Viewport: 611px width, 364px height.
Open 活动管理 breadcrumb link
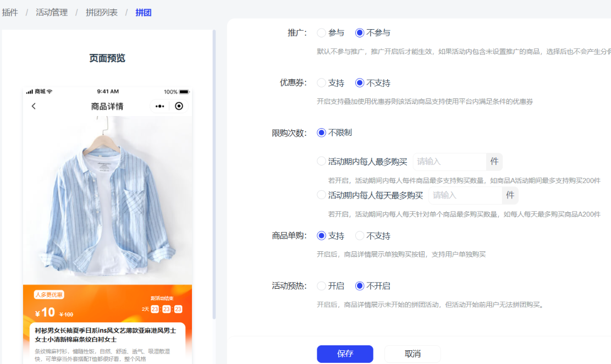[x=52, y=12]
